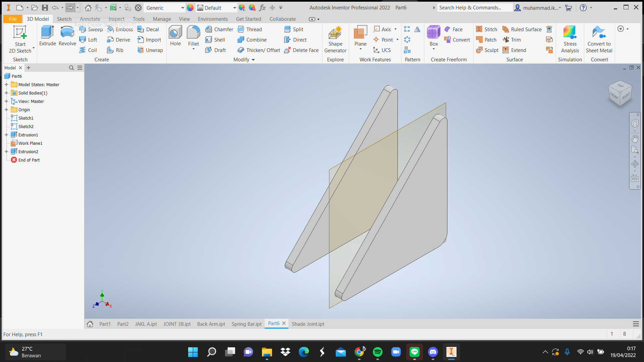This screenshot has height=362, width=644.
Task: Open the Default appearance dropdown
Action: [x=234, y=8]
